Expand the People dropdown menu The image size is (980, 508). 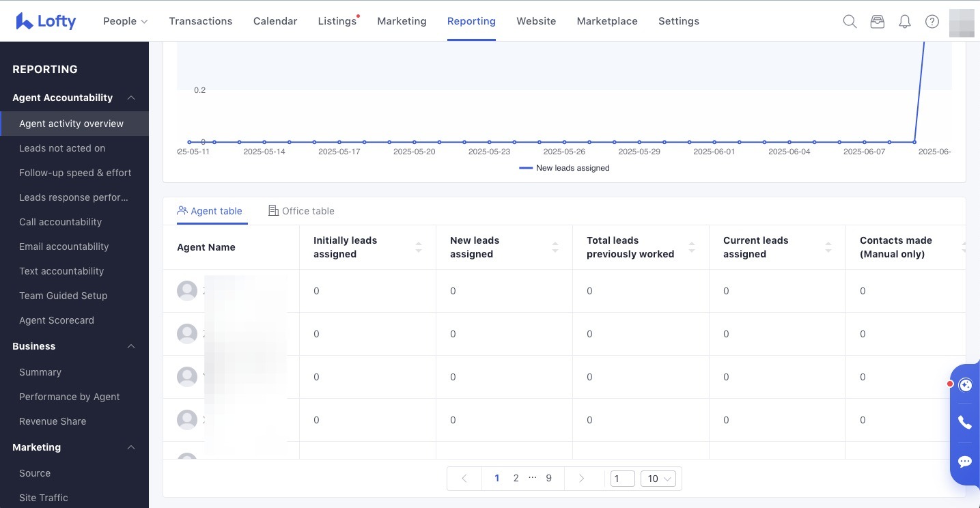tap(125, 21)
